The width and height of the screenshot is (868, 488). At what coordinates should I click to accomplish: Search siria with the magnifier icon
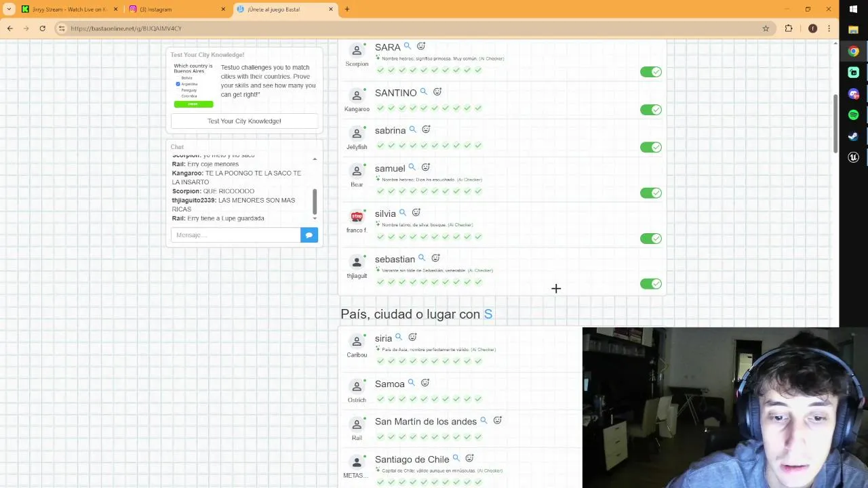tap(399, 338)
